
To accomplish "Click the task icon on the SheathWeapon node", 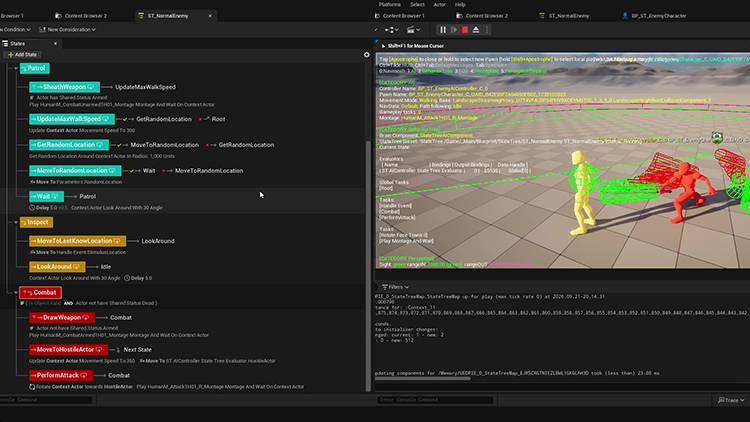I will [x=90, y=87].
